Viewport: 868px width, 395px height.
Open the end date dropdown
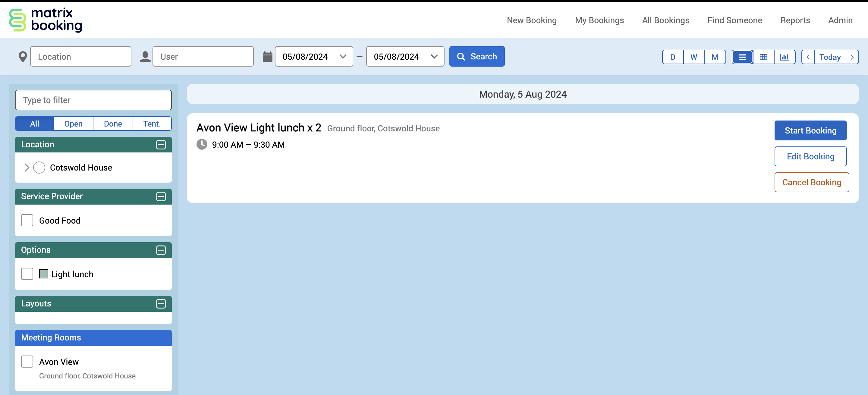click(434, 57)
